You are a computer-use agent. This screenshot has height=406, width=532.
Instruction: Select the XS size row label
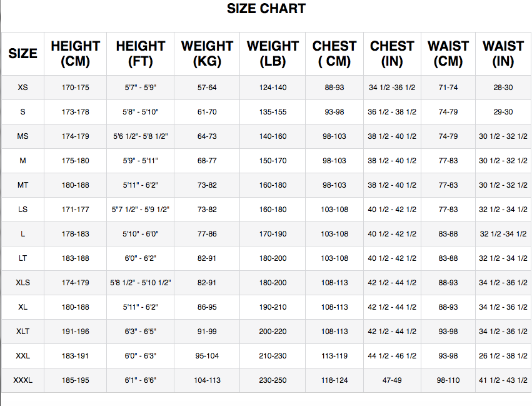click(23, 88)
